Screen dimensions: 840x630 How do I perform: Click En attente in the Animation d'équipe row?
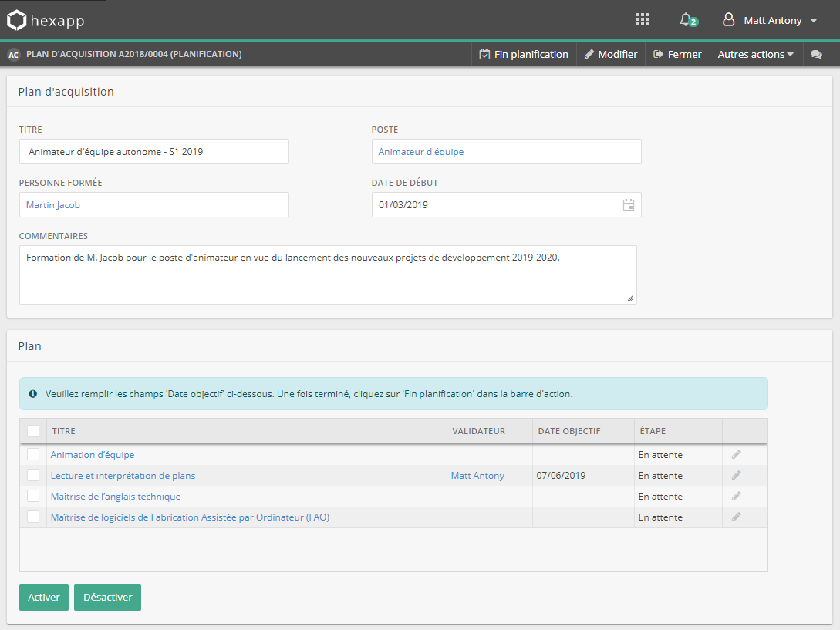(660, 455)
